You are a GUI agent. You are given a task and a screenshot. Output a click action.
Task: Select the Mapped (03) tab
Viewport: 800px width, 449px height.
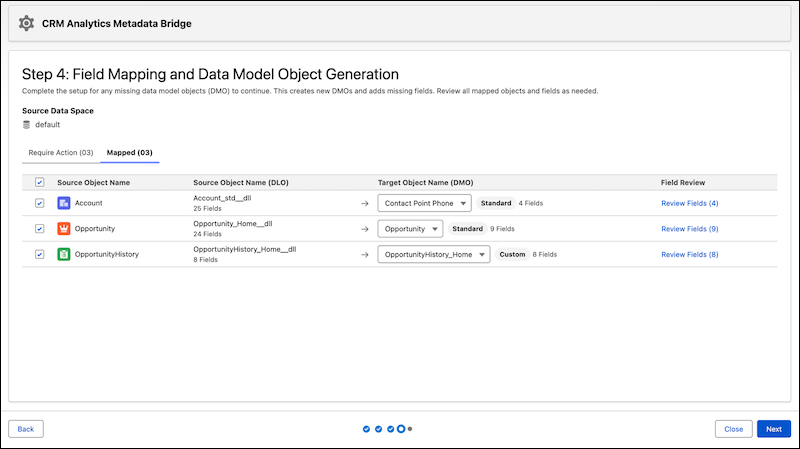pyautogui.click(x=130, y=153)
